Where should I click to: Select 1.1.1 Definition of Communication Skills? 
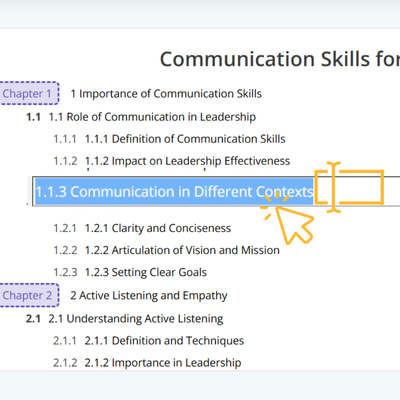[x=185, y=139]
